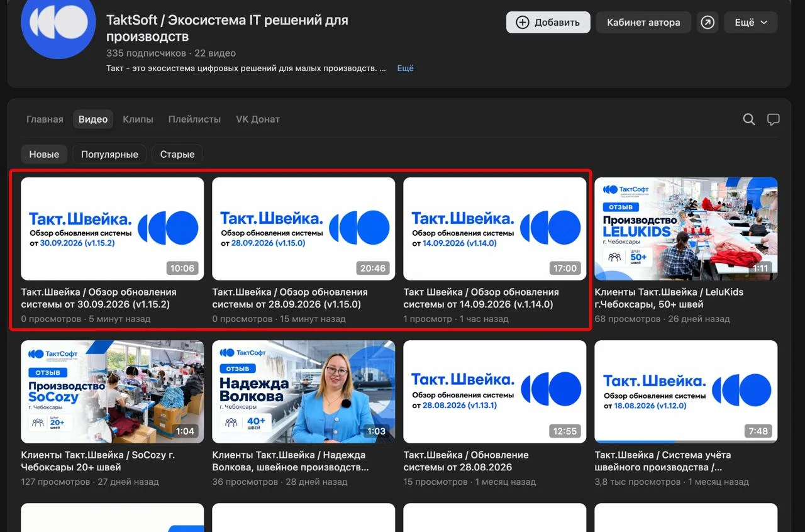Open thumbnail of update 28.08.2026 (v1.13.1)
Screen dimensions: 805x532
(495, 392)
